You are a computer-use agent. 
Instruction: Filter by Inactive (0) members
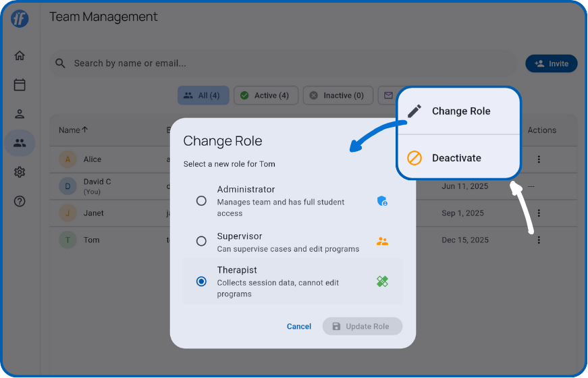click(x=338, y=96)
